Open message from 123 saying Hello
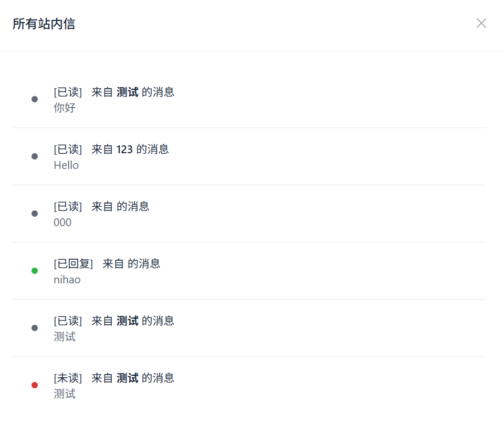The image size is (504, 425). coord(249,156)
